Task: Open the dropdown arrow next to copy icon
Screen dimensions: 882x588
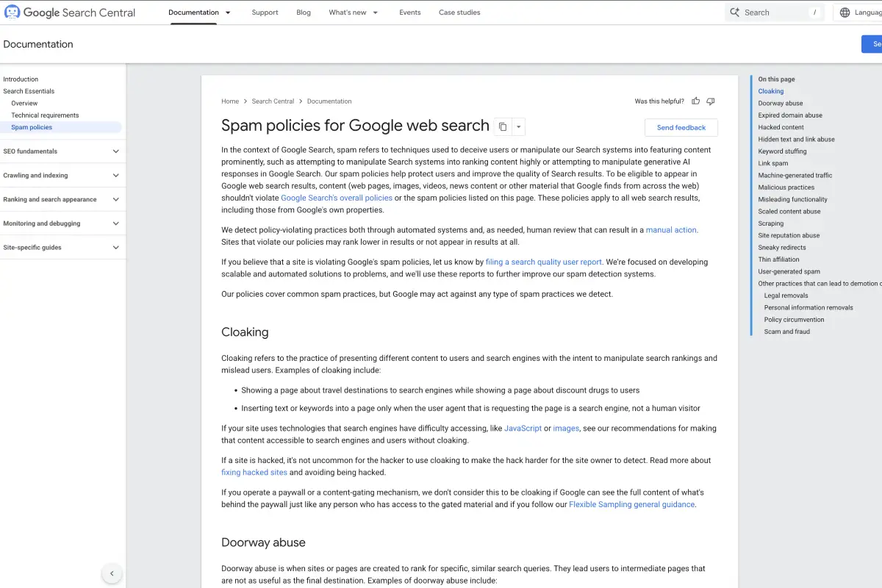Action: point(518,126)
